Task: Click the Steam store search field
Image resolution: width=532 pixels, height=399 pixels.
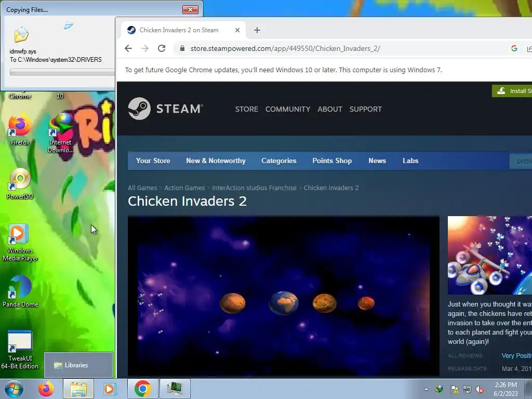Action: coord(521,161)
